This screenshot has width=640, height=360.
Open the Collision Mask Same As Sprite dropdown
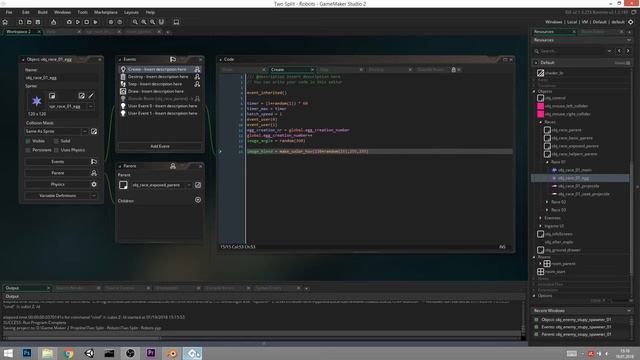pyautogui.click(x=84, y=131)
